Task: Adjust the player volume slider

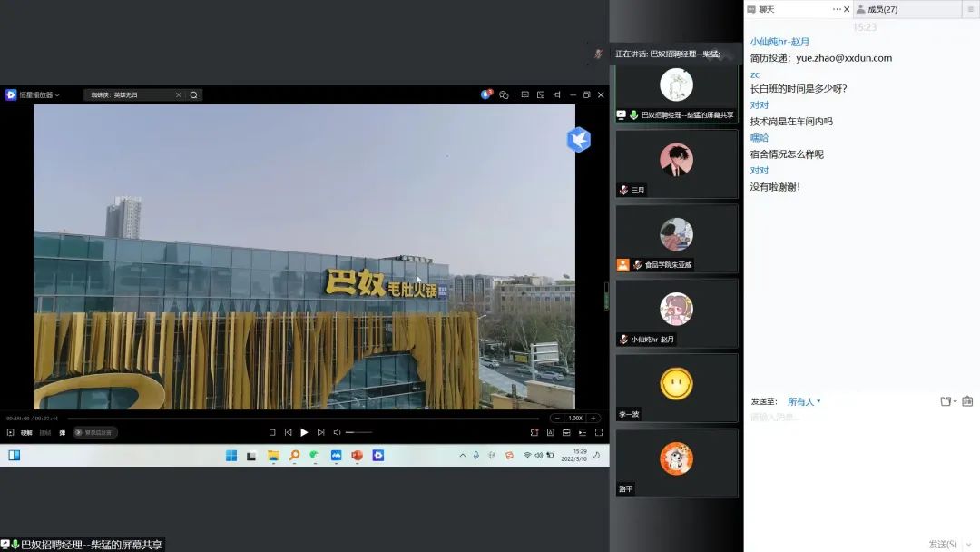Action: 358,432
